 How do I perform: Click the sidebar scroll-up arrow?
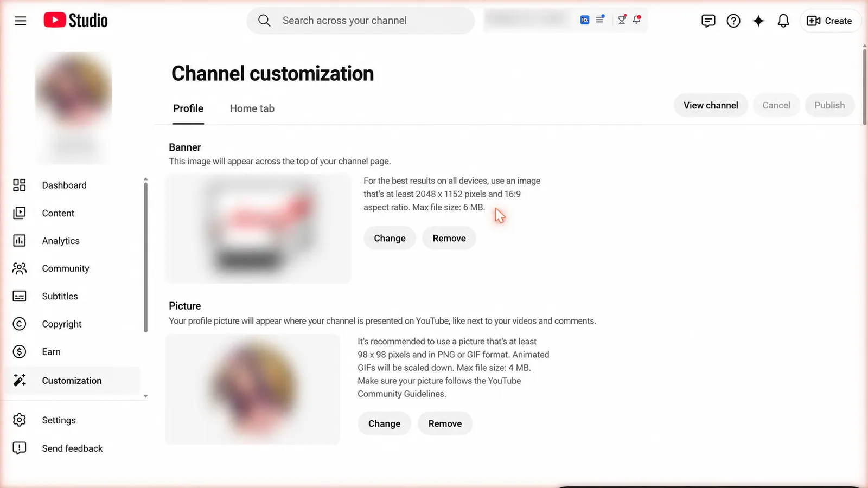tap(145, 179)
